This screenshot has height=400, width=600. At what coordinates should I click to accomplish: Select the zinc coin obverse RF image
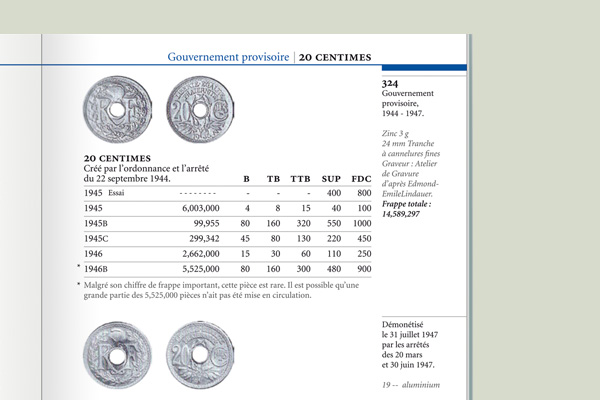tap(117, 109)
